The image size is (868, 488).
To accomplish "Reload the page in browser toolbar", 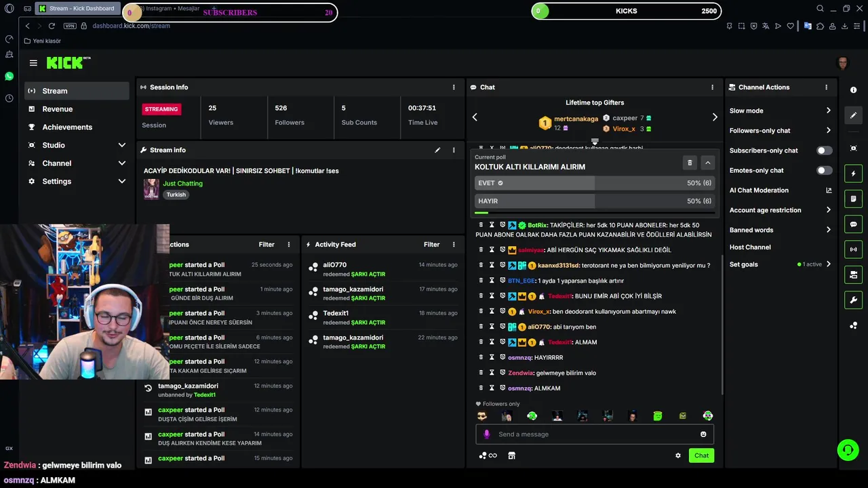I will coord(52,26).
